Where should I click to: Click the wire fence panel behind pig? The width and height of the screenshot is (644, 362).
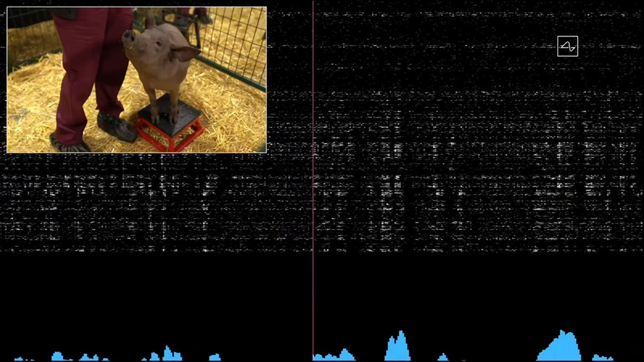[232, 45]
